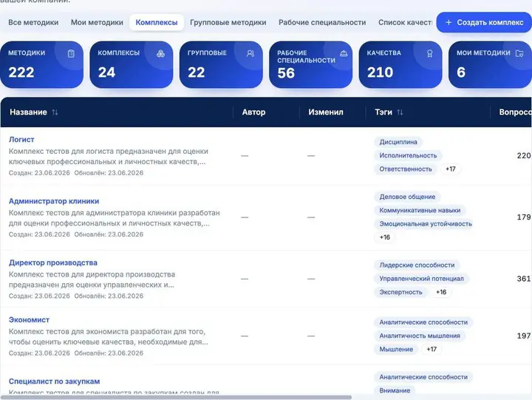Open the Групповые методики tab
Image resolution: width=532 pixels, height=400 pixels.
[x=228, y=22]
